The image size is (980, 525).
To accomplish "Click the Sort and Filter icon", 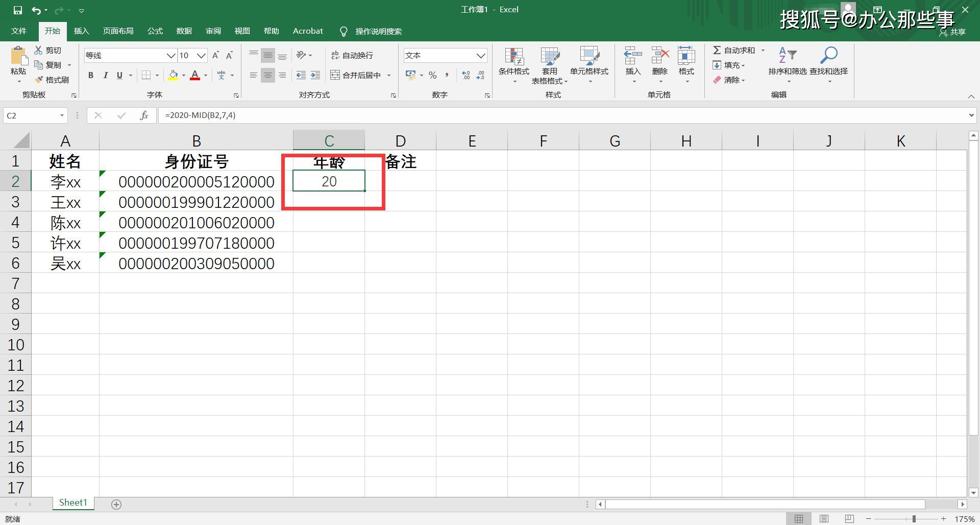I will (x=787, y=56).
